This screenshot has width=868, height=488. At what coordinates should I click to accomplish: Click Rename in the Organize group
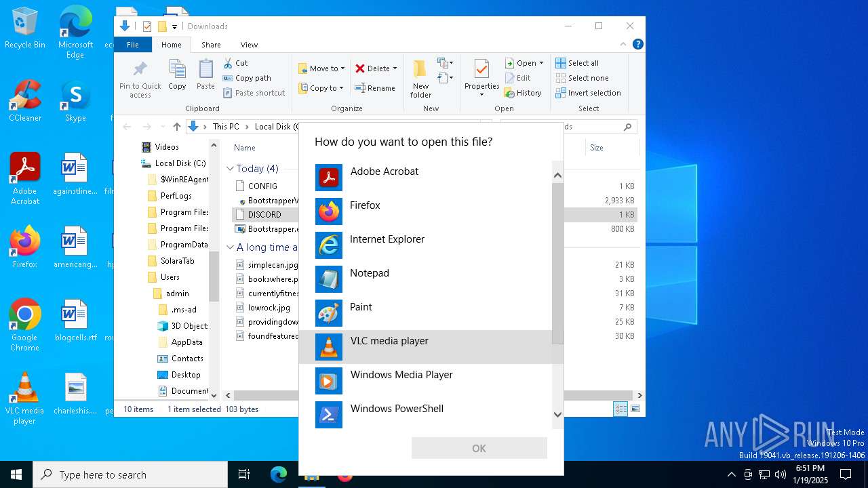(375, 88)
